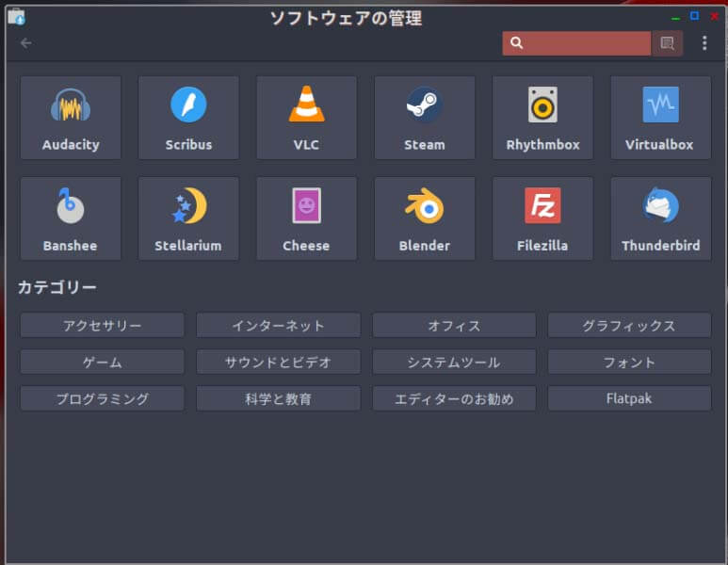Open the エディターのお勧め category

pos(454,398)
